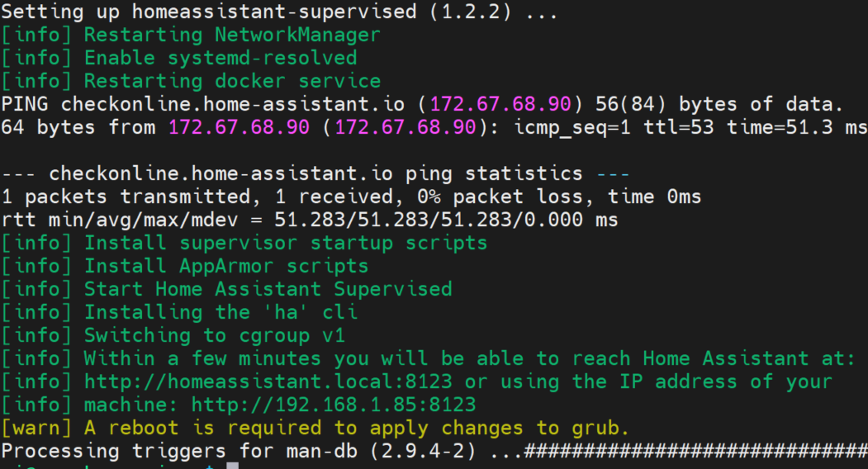The height and width of the screenshot is (469, 868).
Task: Click the 'PING checkonline.home-assistant.io' line
Action: coord(422,104)
